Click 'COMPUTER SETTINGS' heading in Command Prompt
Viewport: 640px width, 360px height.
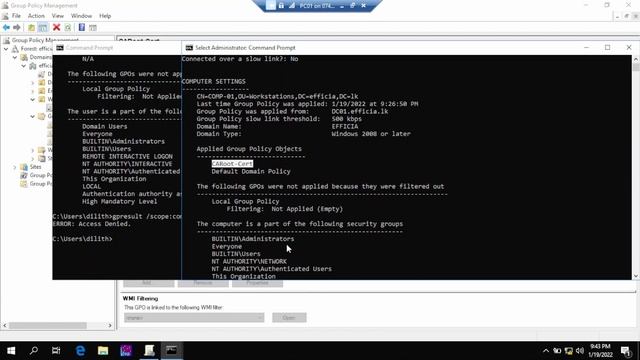pyautogui.click(x=213, y=82)
